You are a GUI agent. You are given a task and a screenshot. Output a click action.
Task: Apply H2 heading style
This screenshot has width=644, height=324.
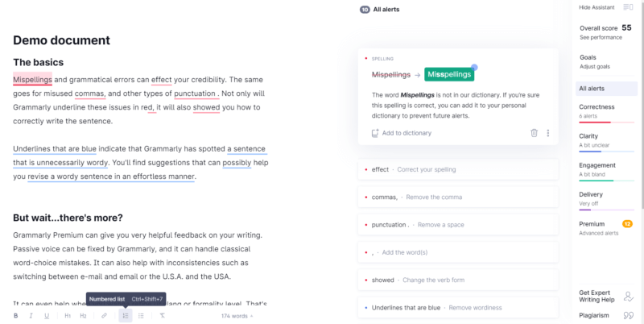[83, 316]
